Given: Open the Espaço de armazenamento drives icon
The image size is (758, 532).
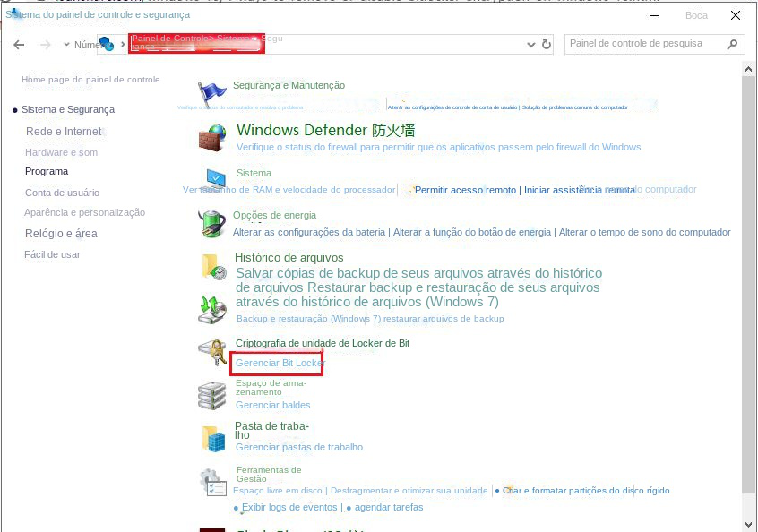Looking at the screenshot, I should click(x=212, y=394).
